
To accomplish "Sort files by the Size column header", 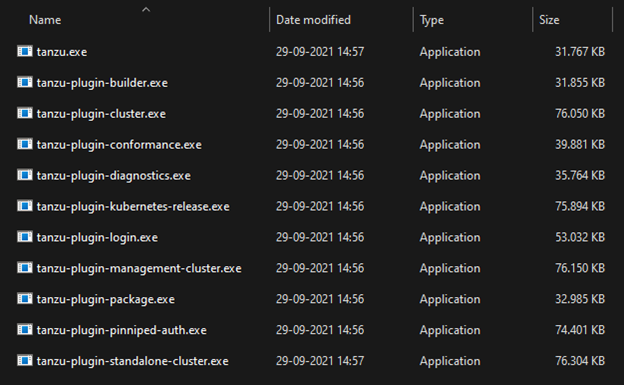I will coord(549,20).
